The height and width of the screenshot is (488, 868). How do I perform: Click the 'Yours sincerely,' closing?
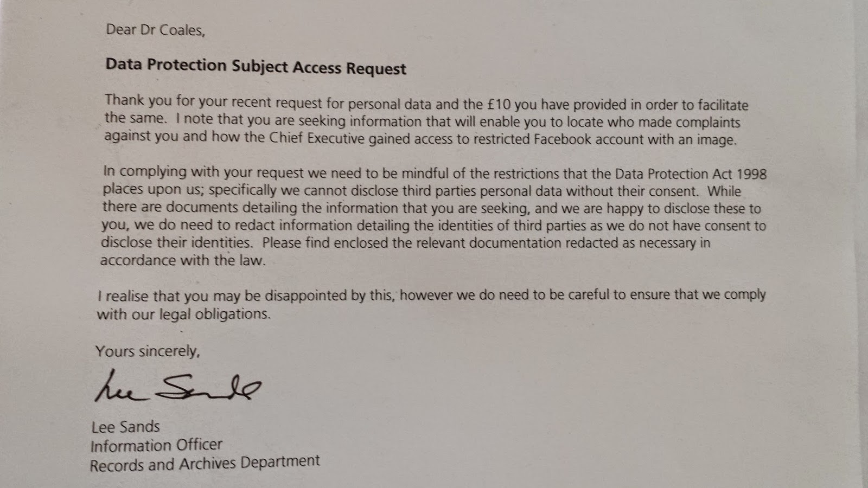[x=148, y=351]
